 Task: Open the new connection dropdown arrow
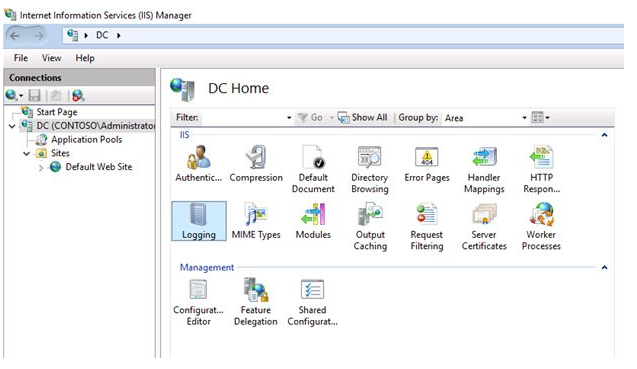point(21,96)
